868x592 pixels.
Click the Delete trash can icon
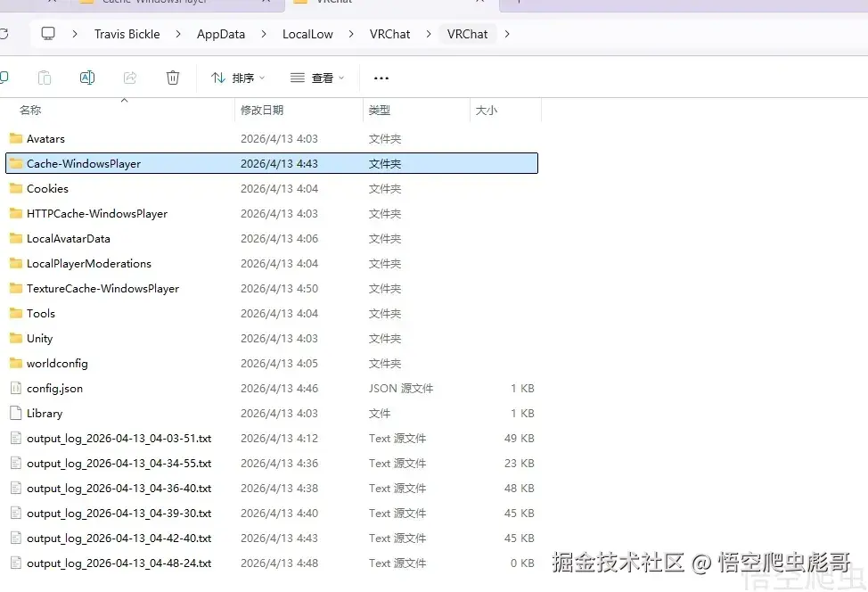[173, 78]
